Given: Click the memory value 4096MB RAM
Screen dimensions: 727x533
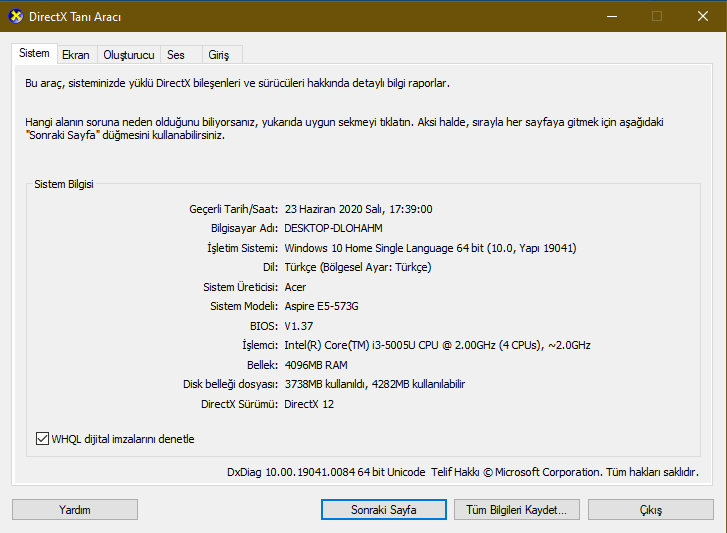Looking at the screenshot, I should click(x=316, y=365).
